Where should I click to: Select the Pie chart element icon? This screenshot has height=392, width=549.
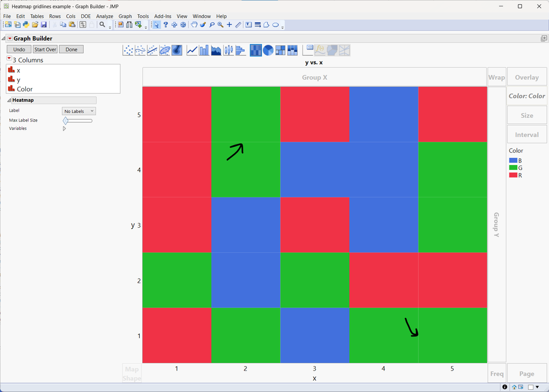pos(268,50)
